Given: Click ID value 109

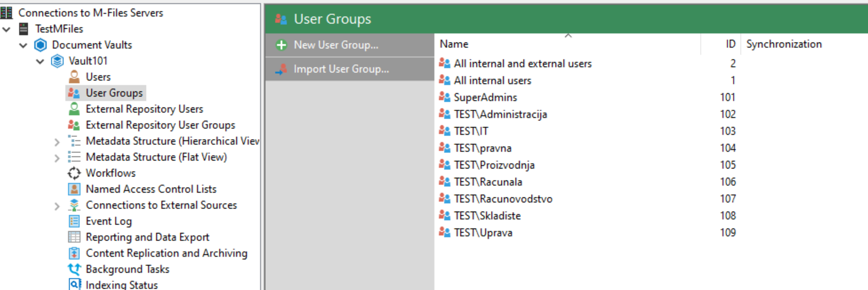Looking at the screenshot, I should pos(728,232).
